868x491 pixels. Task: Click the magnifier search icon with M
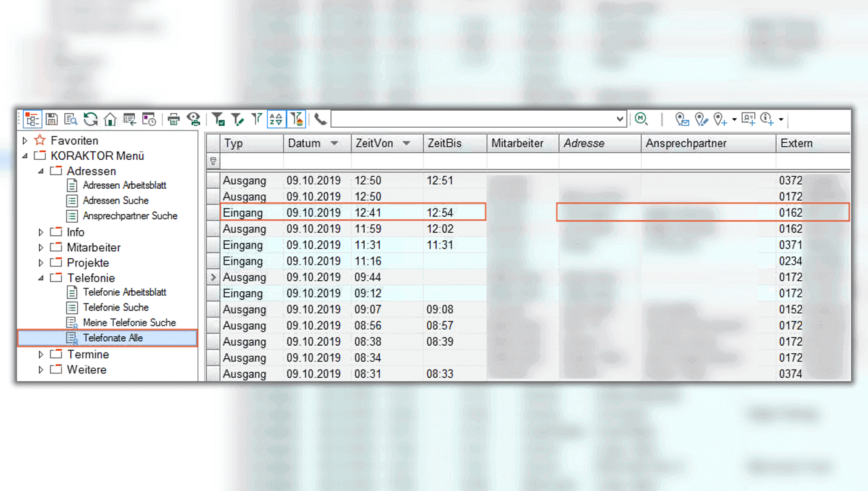point(641,119)
